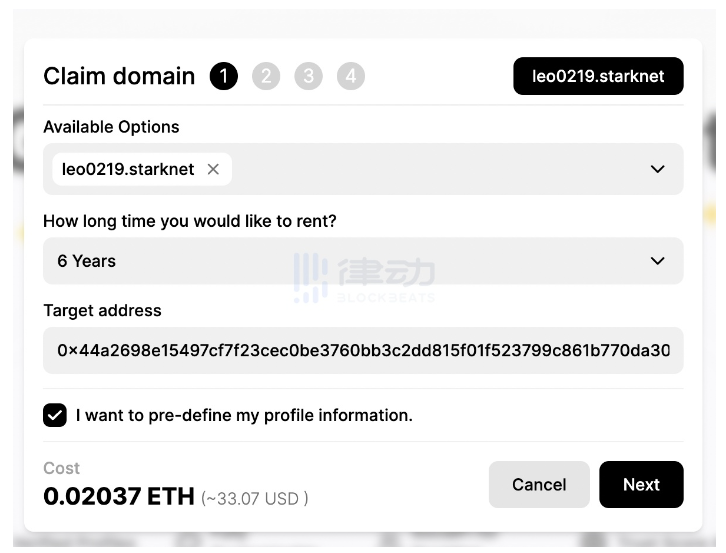Jump to step 2 circle
726x553 pixels.
pos(266,76)
